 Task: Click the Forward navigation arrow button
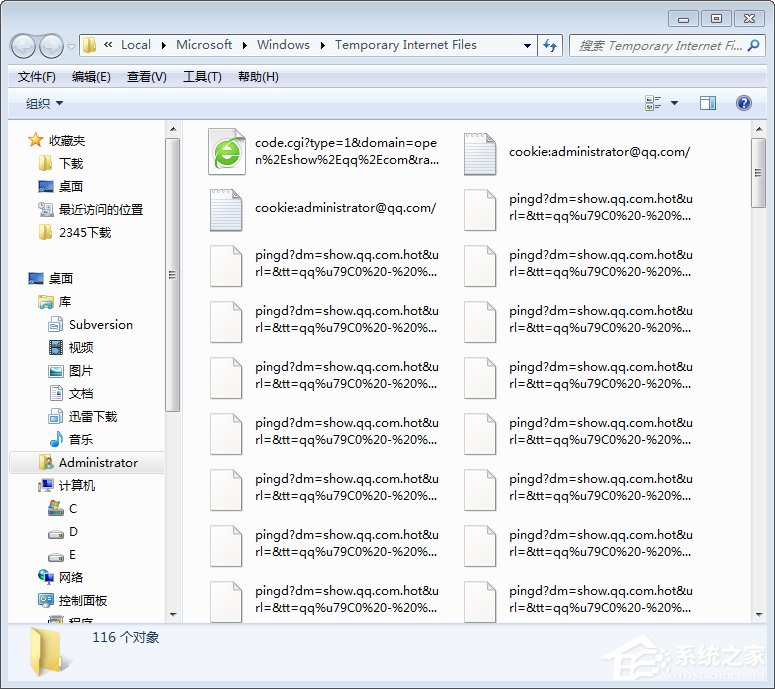pyautogui.click(x=51, y=46)
